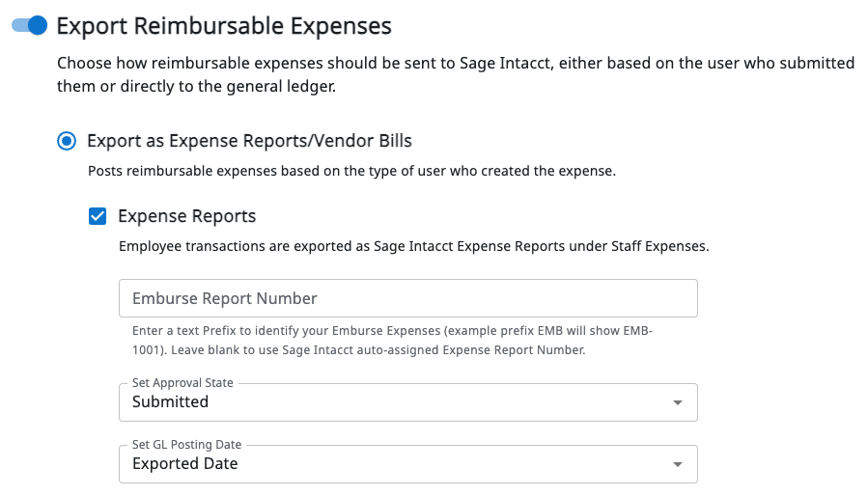The image size is (868, 496).
Task: Click the Sage Intacct general ledger description
Action: pos(455,75)
